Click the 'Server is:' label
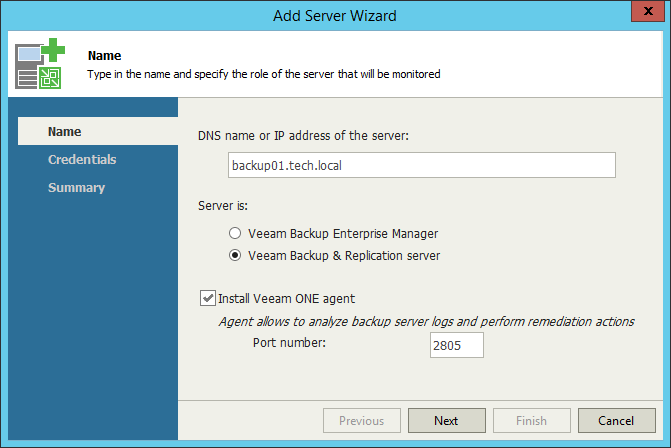 click(x=223, y=206)
